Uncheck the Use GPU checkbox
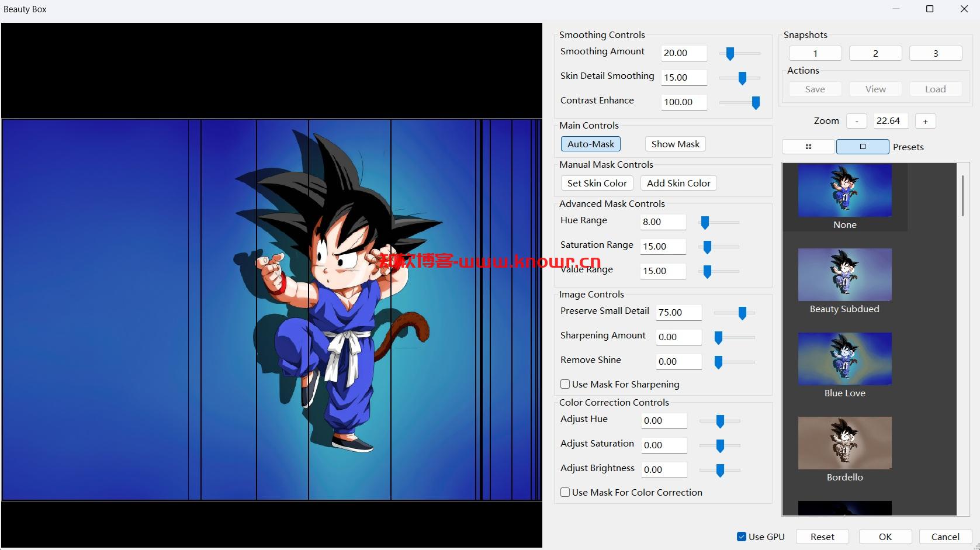 742,537
